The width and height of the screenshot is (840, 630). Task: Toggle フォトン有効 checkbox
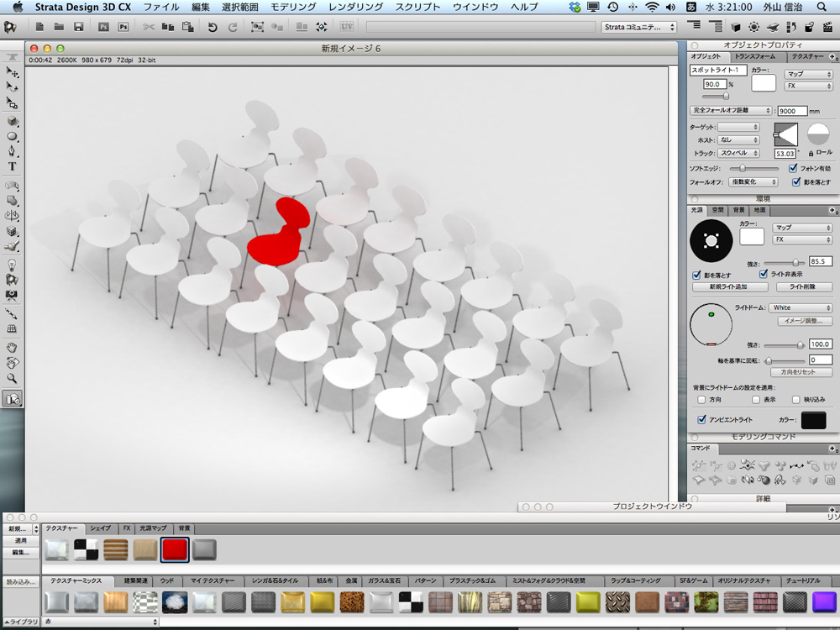point(793,168)
